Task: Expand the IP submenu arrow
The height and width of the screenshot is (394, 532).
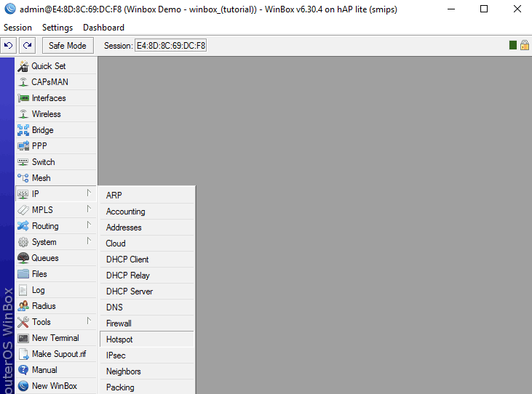Action: (89, 193)
